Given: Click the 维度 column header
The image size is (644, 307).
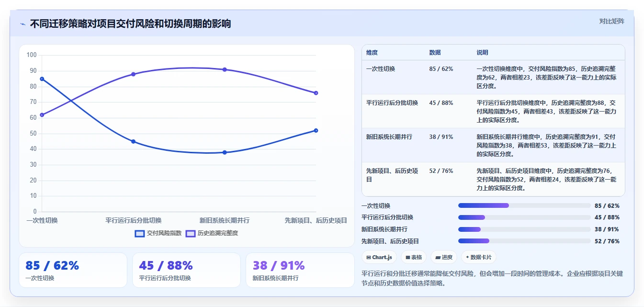Looking at the screenshot, I should (372, 53).
